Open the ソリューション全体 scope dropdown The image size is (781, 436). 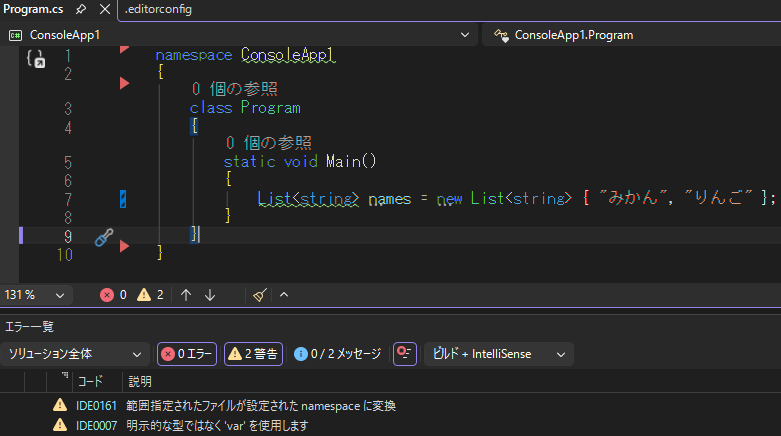76,354
